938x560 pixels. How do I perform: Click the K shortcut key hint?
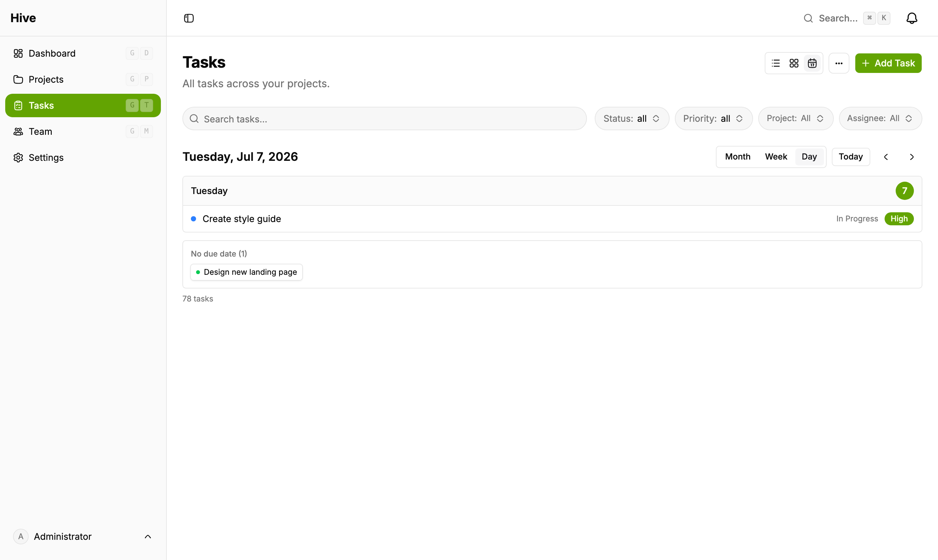(884, 18)
